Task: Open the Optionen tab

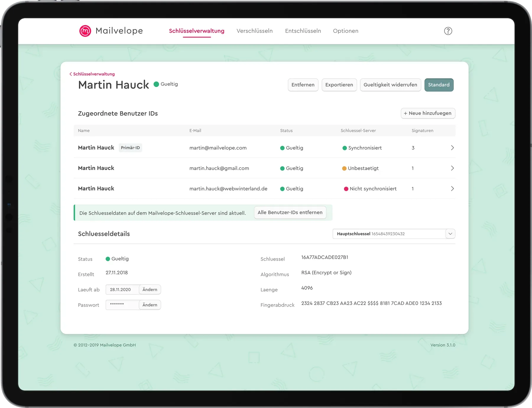Action: (x=346, y=31)
